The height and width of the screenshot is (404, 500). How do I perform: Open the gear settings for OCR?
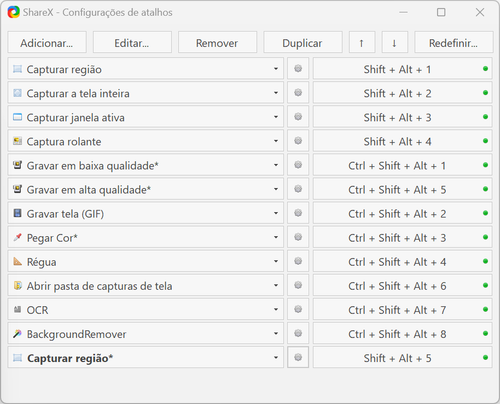coord(298,309)
